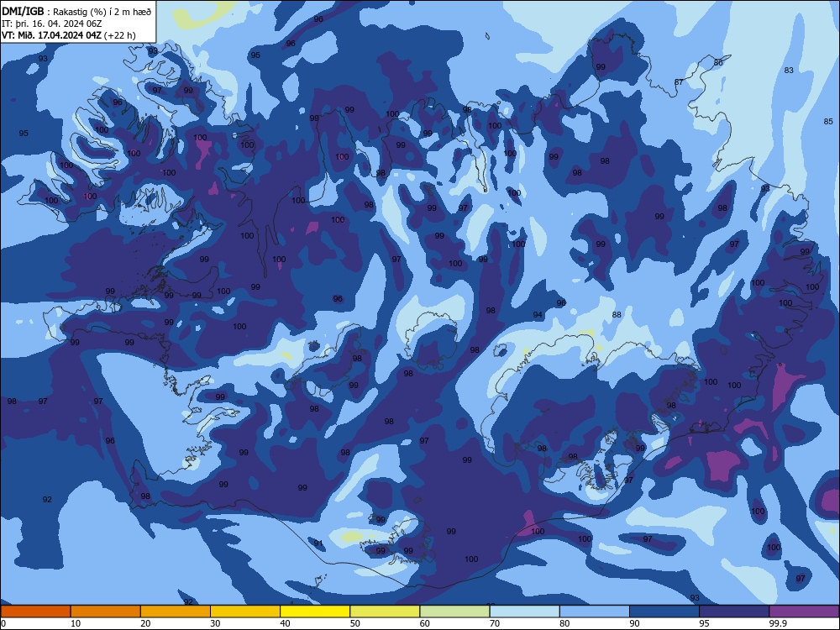Select the 20–30 amber legend swatch
This screenshot has height=630, width=840.
pyautogui.click(x=176, y=612)
